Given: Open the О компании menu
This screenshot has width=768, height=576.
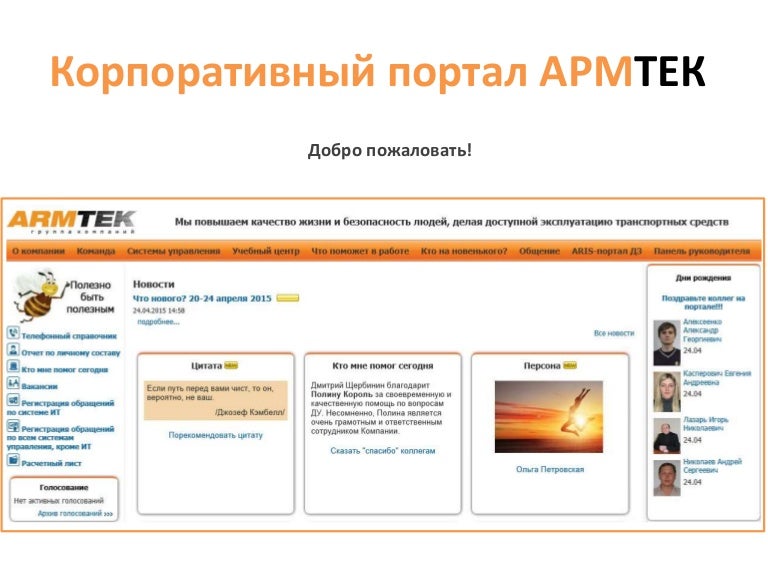Looking at the screenshot, I should [x=40, y=251].
